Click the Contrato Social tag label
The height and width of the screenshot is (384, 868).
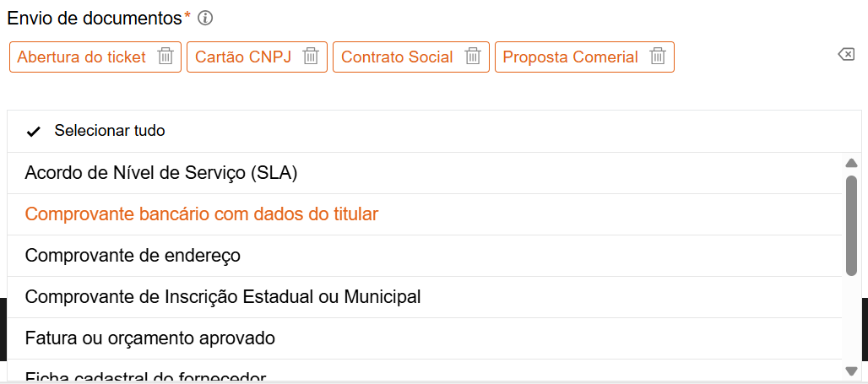click(x=397, y=57)
